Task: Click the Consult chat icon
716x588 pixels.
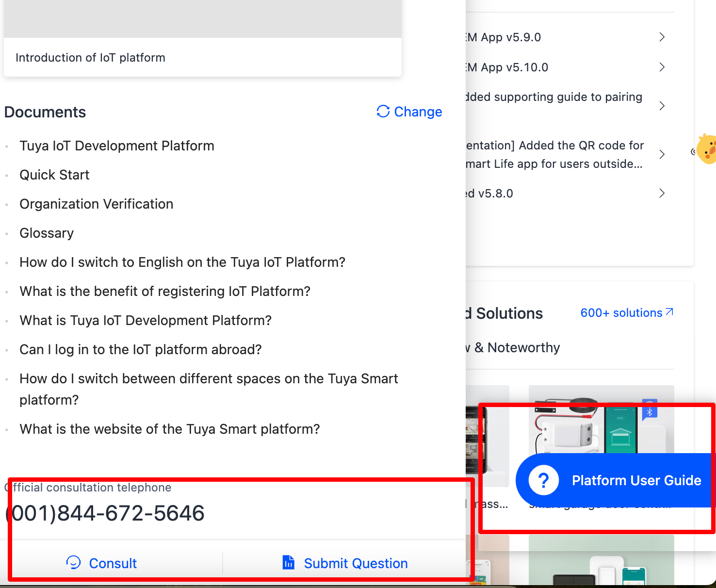Action: pyautogui.click(x=73, y=562)
